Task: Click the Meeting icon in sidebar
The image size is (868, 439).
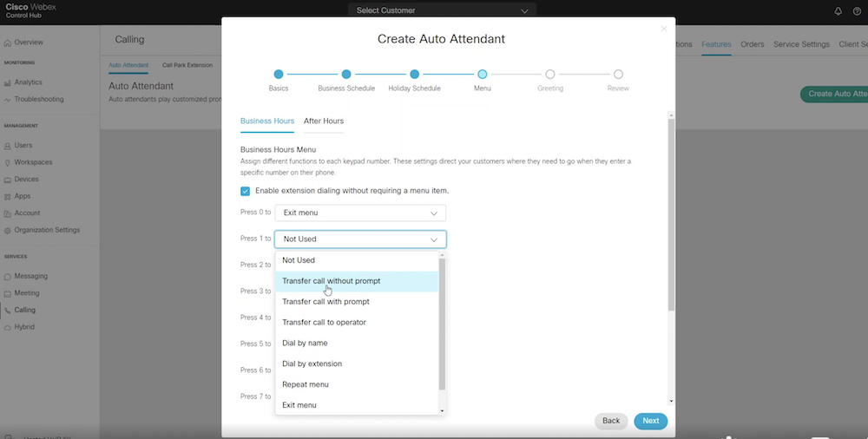Action: point(8,293)
